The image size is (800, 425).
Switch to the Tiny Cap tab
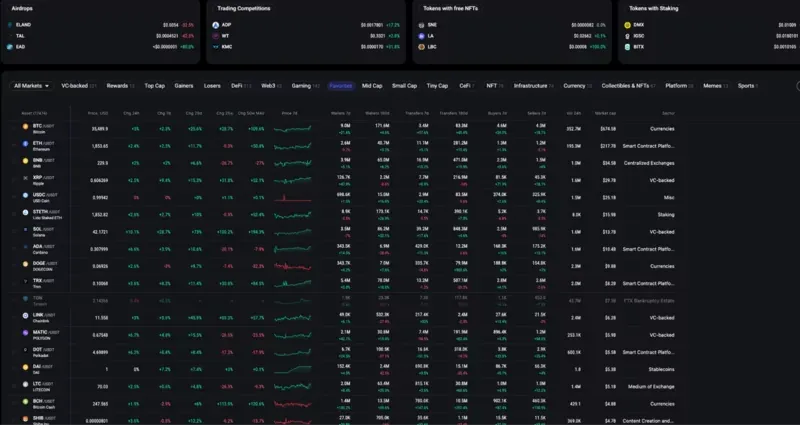pyautogui.click(x=437, y=86)
